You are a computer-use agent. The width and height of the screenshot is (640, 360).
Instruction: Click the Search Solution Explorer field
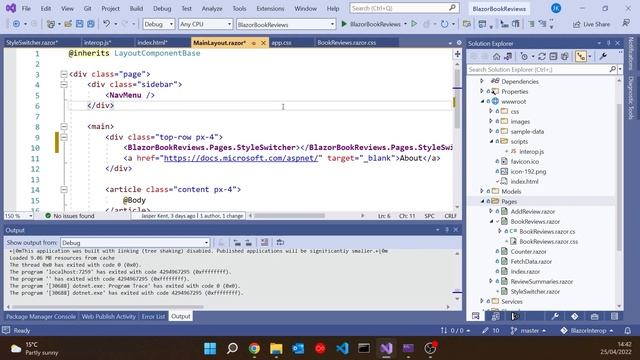(x=538, y=69)
